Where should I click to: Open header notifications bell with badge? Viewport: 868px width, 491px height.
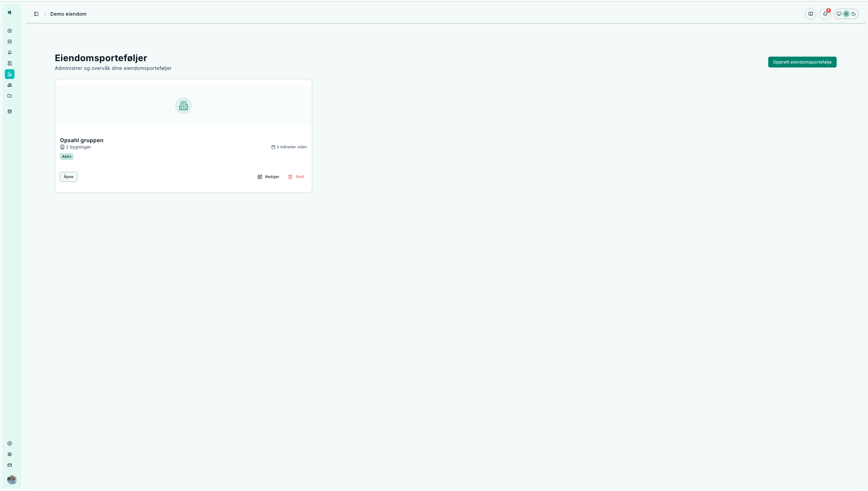coord(825,14)
